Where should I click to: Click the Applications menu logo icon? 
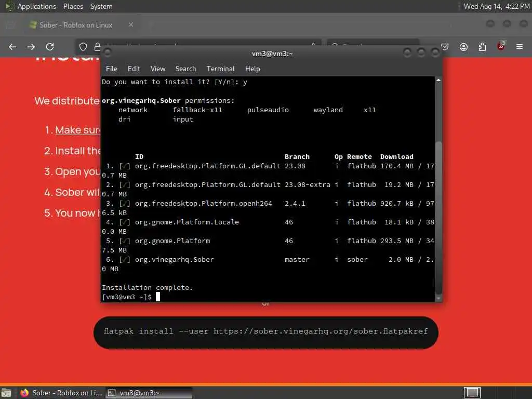click(x=9, y=6)
